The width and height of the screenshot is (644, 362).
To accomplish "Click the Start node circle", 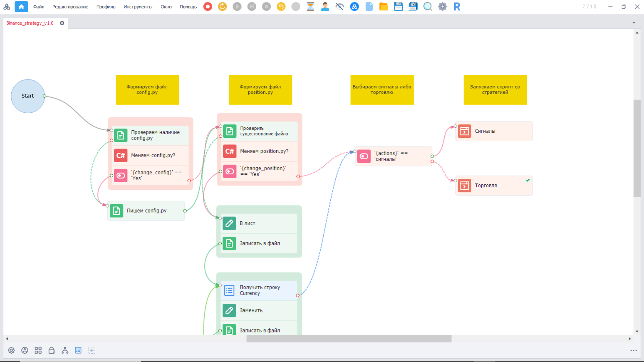I will (28, 96).
